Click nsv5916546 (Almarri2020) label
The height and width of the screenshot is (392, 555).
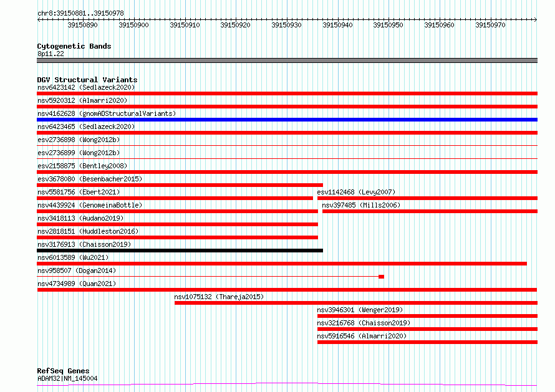[x=362, y=336]
